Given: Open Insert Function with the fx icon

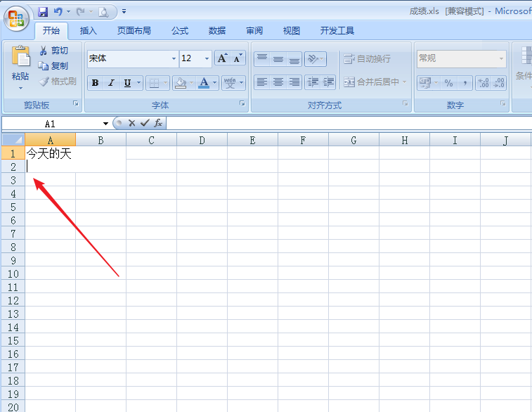Looking at the screenshot, I should (158, 123).
